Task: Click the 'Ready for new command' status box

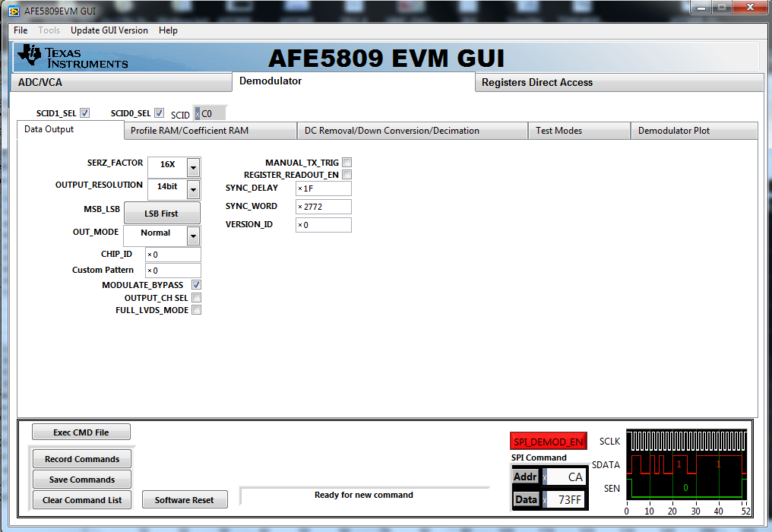Action: coord(364,495)
